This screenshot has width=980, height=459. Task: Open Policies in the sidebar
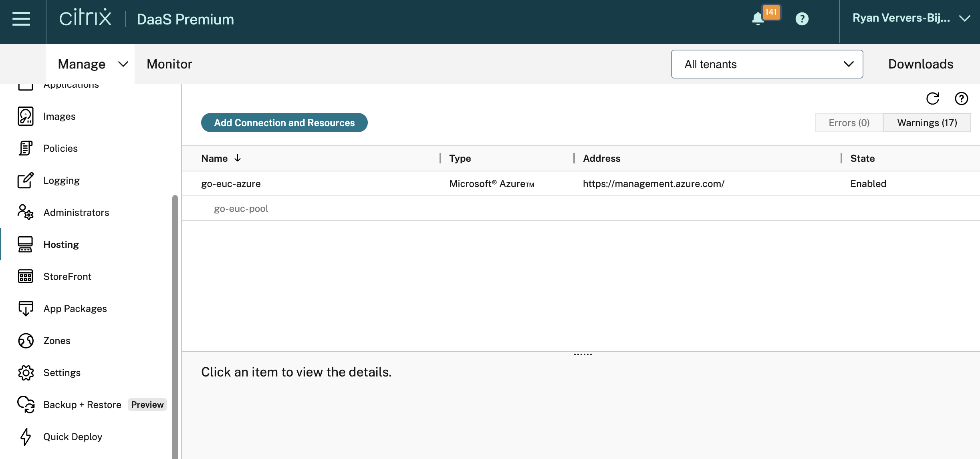(x=60, y=148)
